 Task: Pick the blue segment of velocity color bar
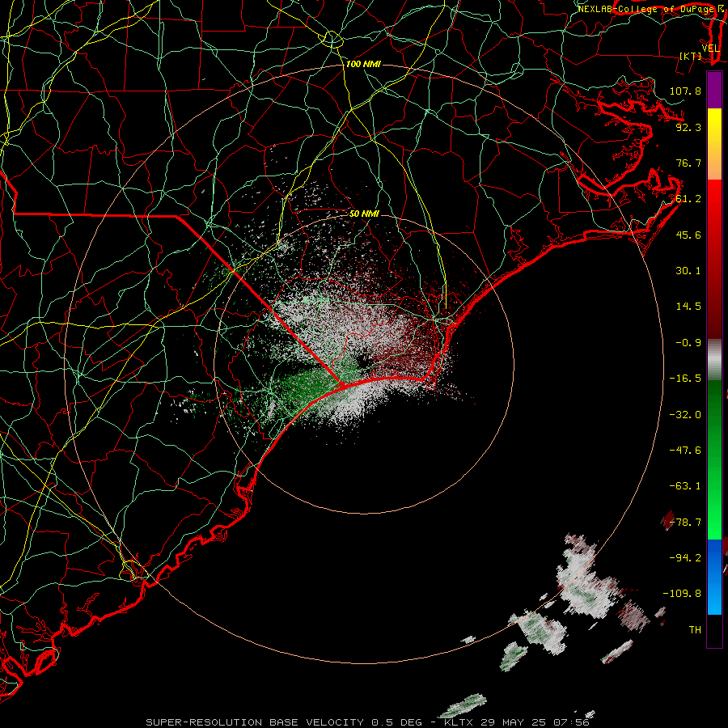coord(714,577)
